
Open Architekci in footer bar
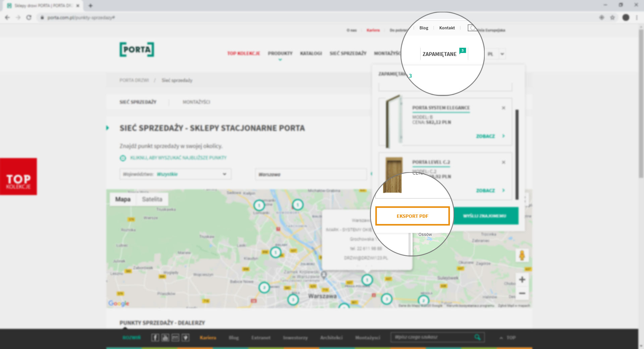click(x=331, y=338)
